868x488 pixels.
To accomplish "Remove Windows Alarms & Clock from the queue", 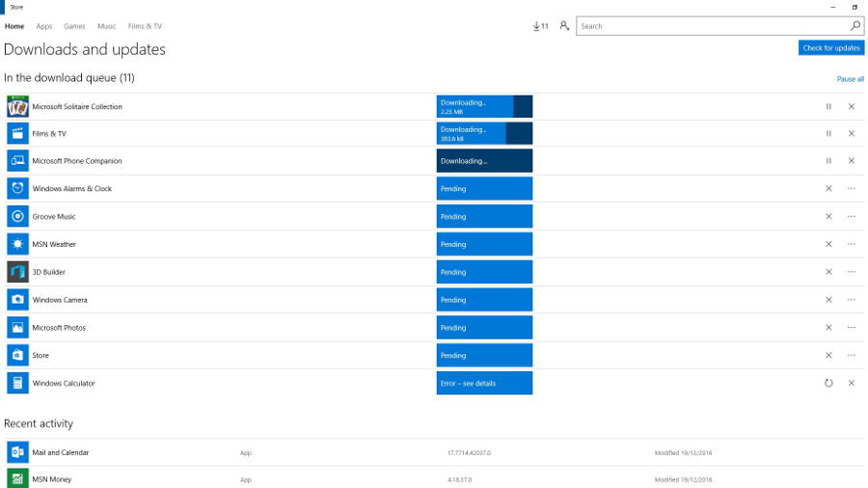I will [x=828, y=189].
